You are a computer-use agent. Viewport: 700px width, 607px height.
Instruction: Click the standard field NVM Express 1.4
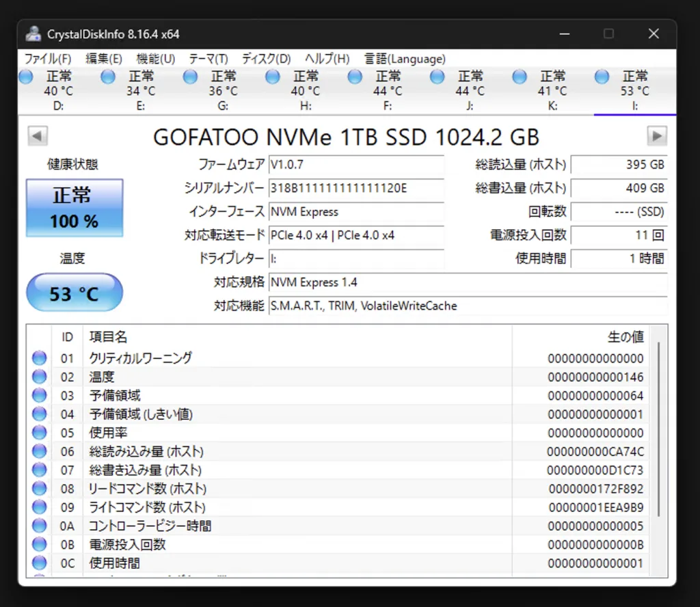(x=468, y=282)
